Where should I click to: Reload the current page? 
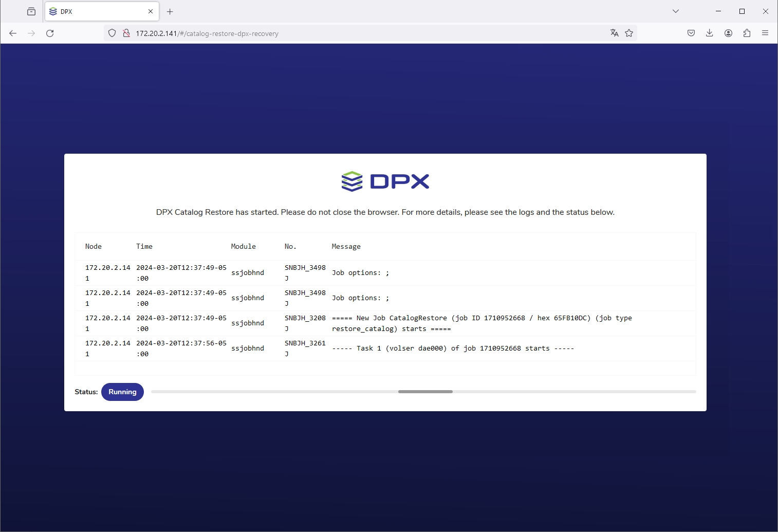[x=50, y=33]
